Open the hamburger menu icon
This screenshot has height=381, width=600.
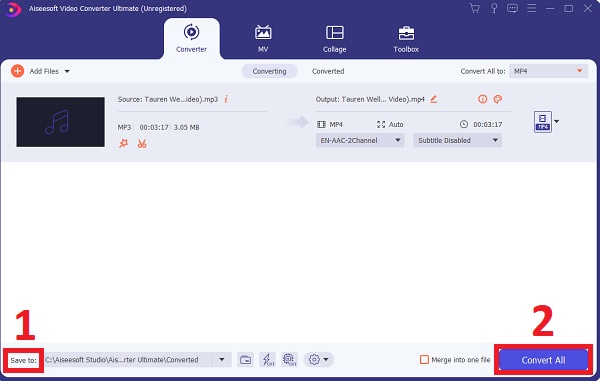pos(532,8)
